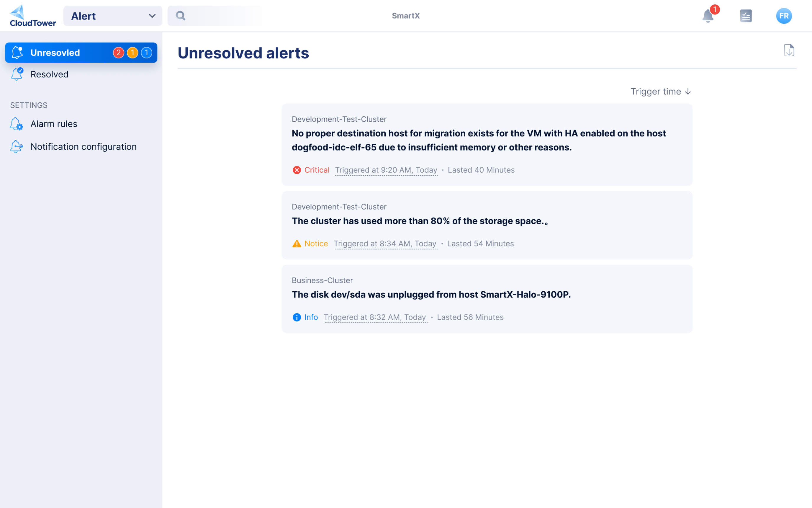The width and height of the screenshot is (812, 508).
Task: Click the search magnifier icon
Action: point(180,16)
